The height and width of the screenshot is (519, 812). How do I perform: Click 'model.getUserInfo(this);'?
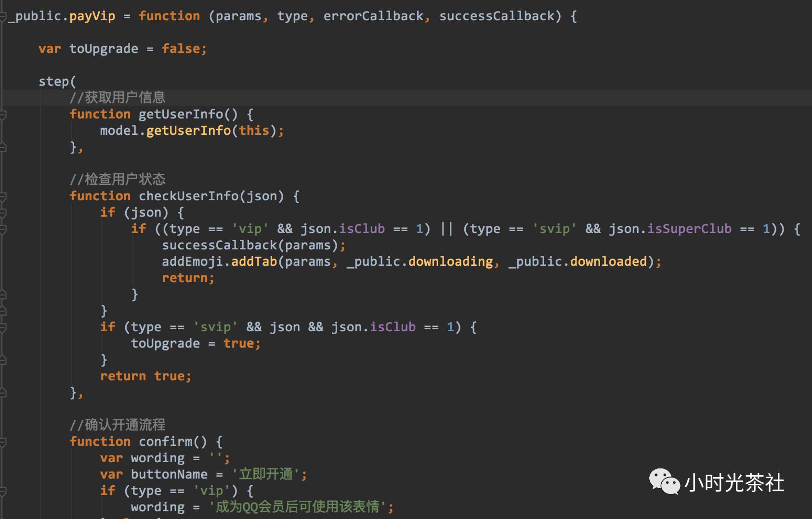pyautogui.click(x=192, y=131)
